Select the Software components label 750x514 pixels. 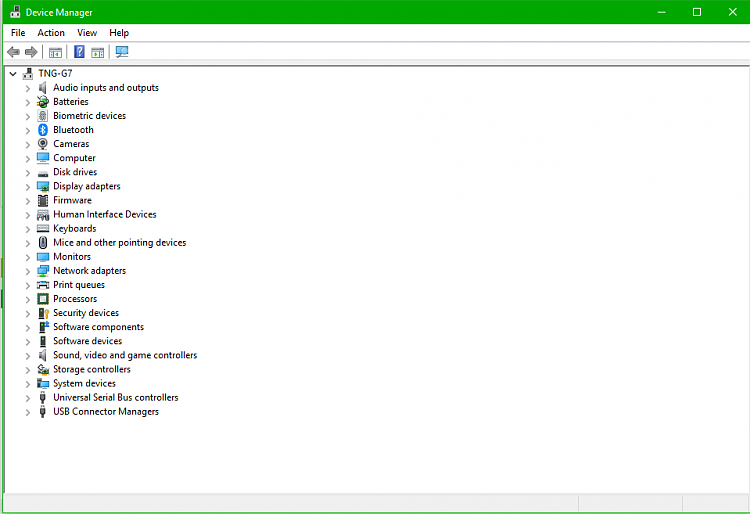(x=99, y=327)
